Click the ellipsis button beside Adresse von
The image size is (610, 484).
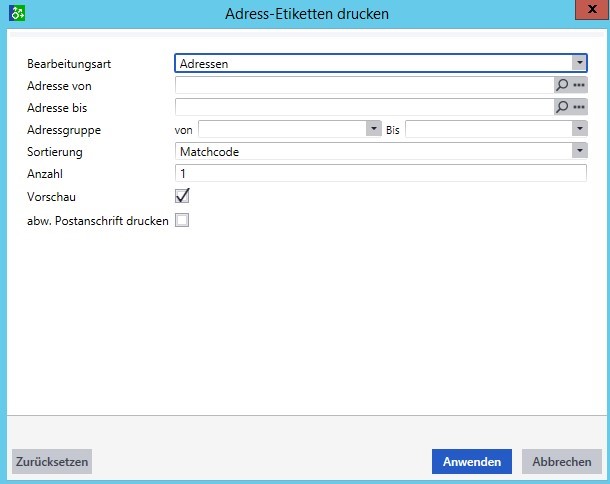pos(579,86)
